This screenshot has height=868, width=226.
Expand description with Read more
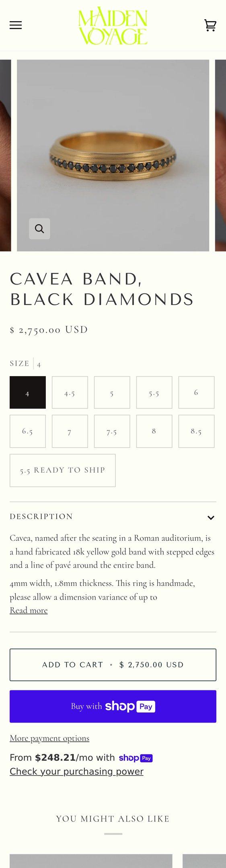pyautogui.click(x=29, y=610)
